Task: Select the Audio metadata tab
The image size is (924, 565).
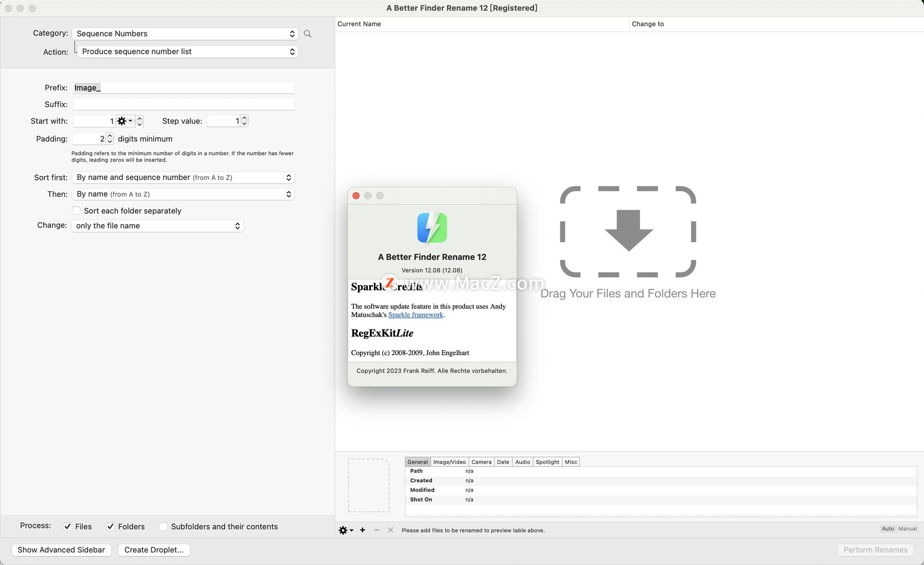Action: [x=523, y=462]
